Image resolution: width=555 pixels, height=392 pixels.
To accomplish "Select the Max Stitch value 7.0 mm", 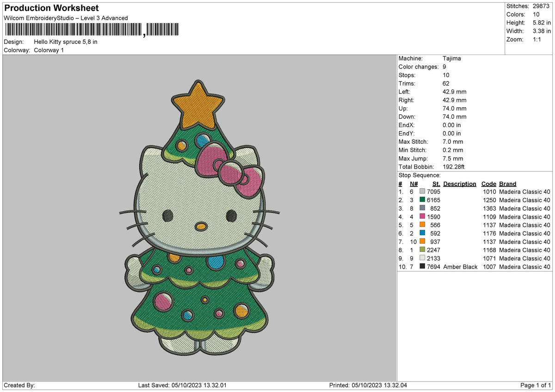I will coord(453,141).
